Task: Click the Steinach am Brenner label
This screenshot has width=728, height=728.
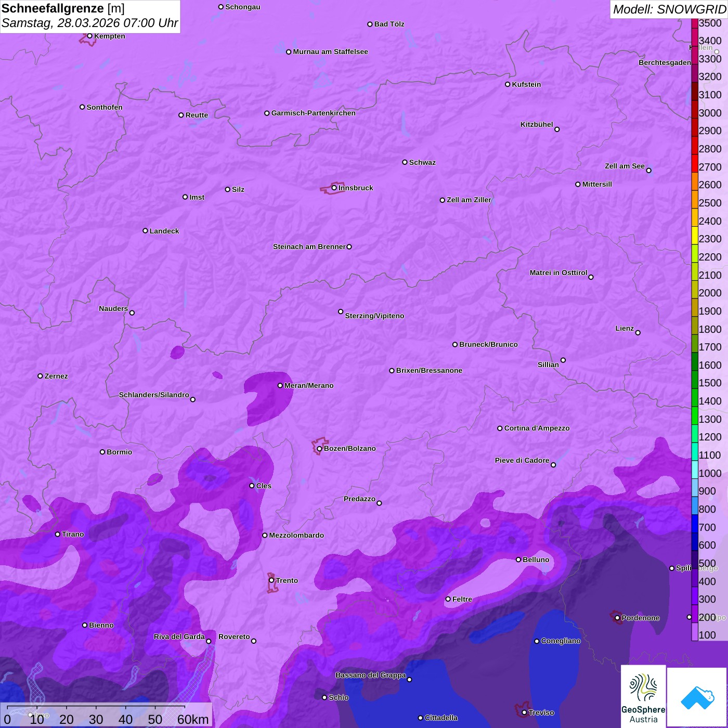Action: coord(309,246)
